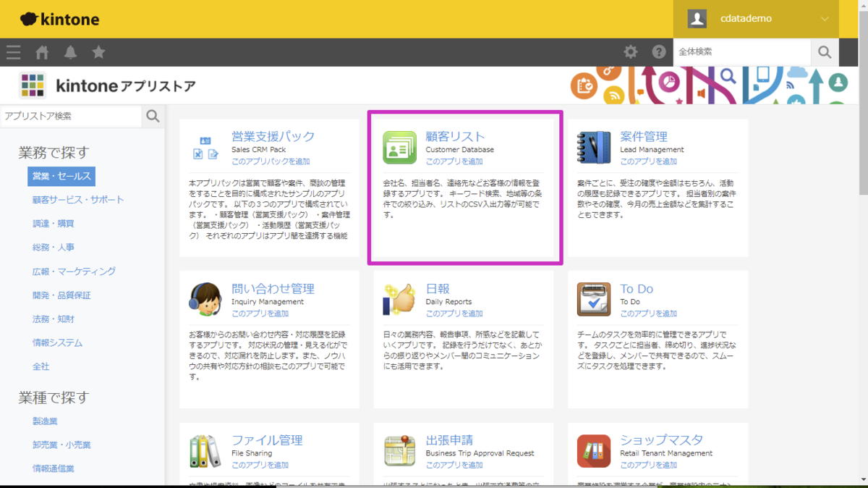Select the 開発・品質保証 category
This screenshot has width=868, height=488.
click(61, 295)
